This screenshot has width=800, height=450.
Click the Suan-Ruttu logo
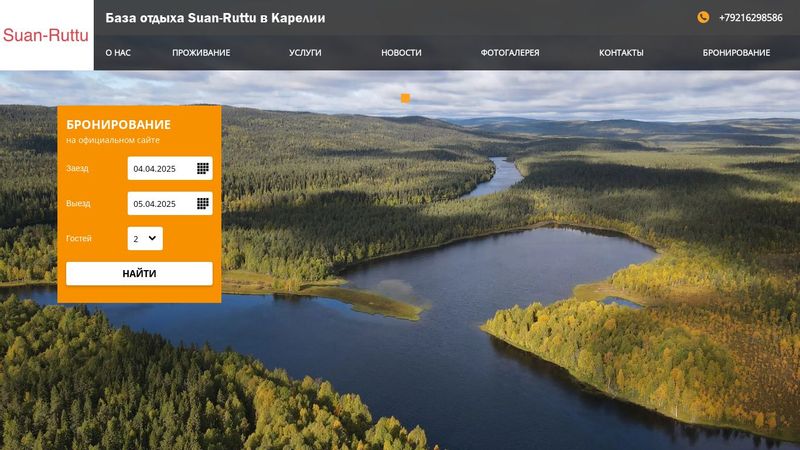(46, 35)
